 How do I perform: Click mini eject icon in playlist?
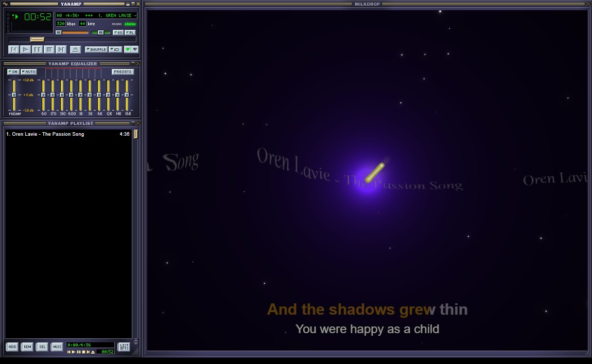point(93,352)
